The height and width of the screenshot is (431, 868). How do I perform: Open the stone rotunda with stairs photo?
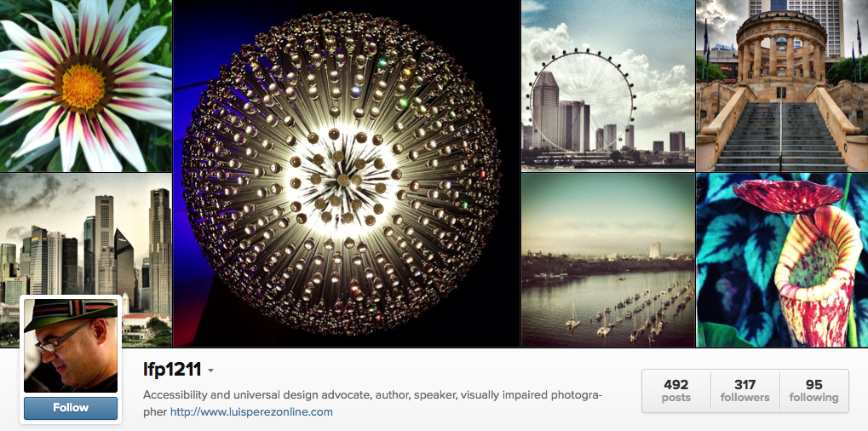(x=782, y=86)
